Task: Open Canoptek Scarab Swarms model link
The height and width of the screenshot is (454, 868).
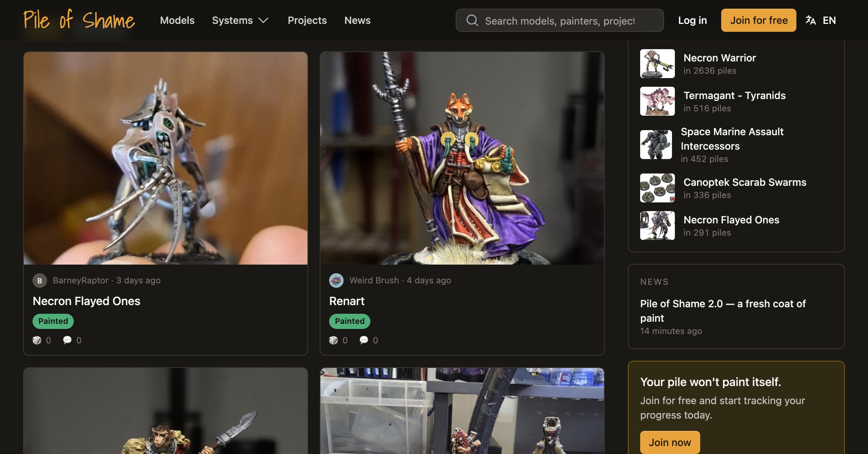Action: 745,182
